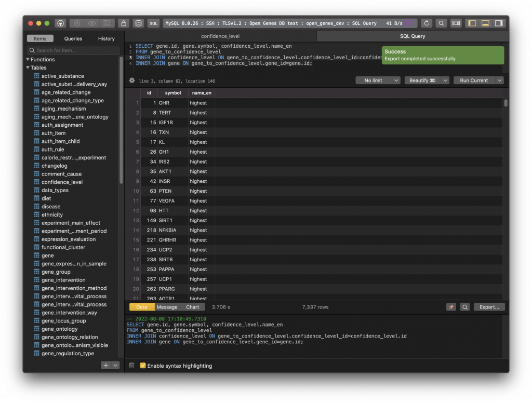Click the connection plug icon in toolbar
Screen dimensions: 532x403
tap(60, 23)
